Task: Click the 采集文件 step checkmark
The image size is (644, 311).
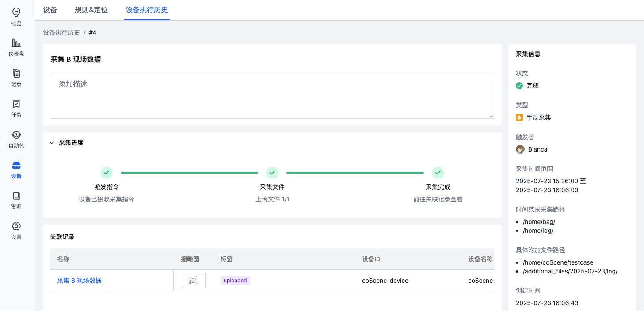Action: click(x=272, y=172)
